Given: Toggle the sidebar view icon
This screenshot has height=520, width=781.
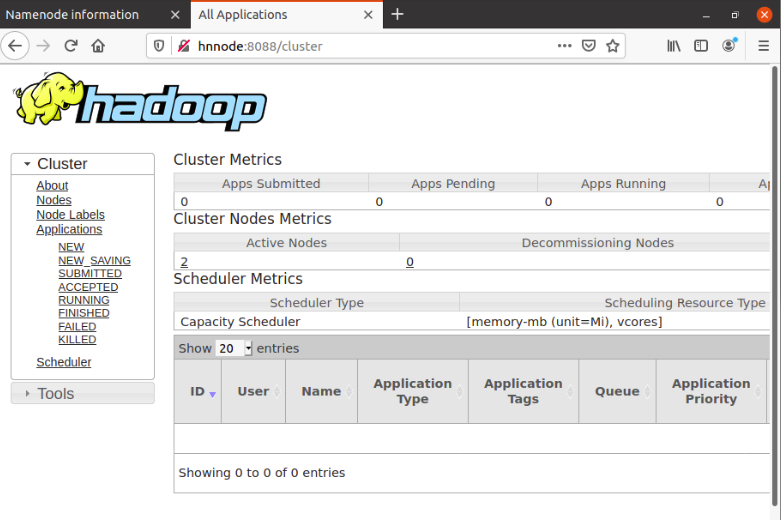Looking at the screenshot, I should [x=701, y=46].
